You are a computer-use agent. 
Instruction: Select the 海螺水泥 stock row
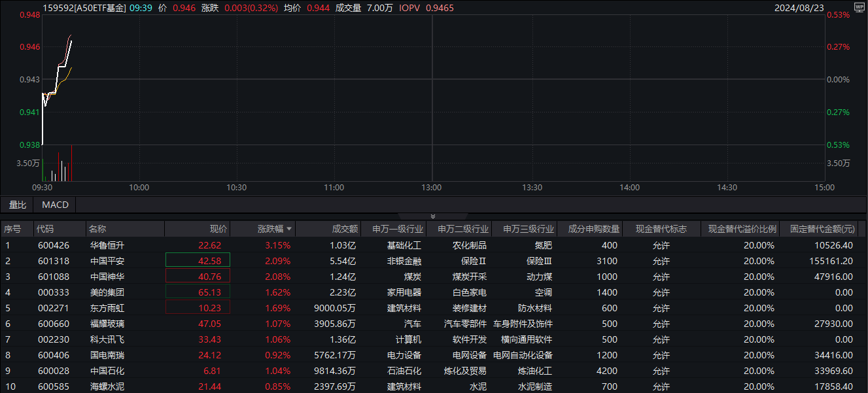pyautogui.click(x=107, y=387)
